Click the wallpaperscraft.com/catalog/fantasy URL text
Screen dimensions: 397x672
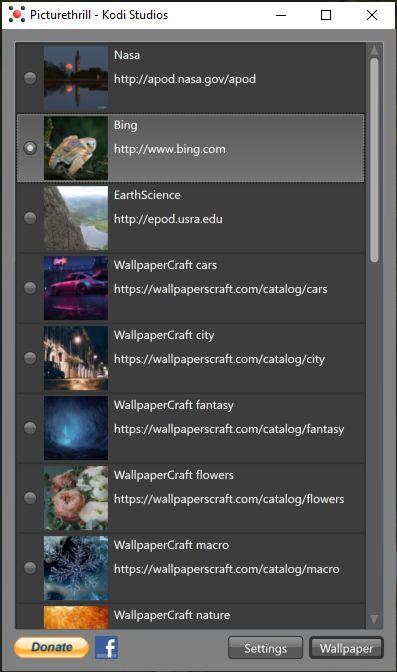229,429
